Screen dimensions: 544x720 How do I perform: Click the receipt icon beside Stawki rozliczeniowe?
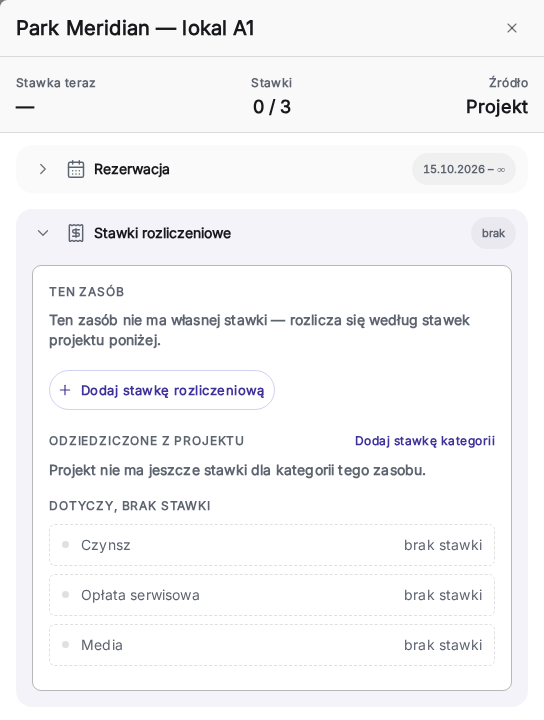tap(76, 233)
